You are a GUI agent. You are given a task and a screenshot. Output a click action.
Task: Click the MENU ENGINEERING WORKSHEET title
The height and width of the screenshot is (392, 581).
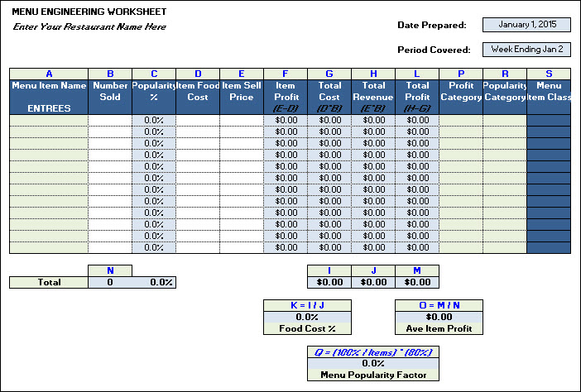coord(89,12)
